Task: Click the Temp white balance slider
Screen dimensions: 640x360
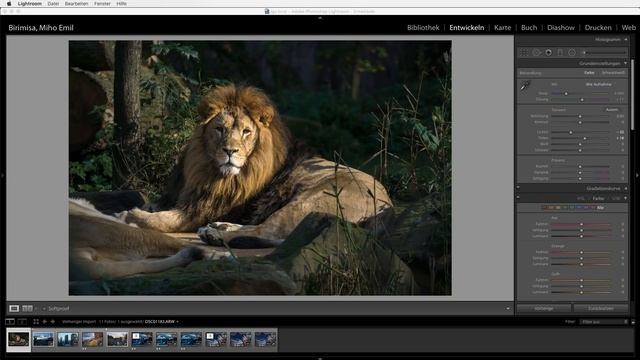Action: (580, 93)
